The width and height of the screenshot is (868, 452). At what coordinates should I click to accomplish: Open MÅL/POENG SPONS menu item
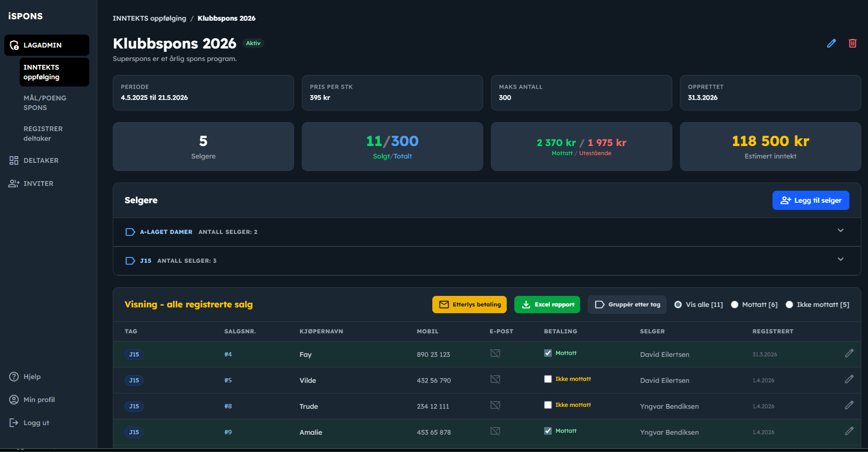(45, 103)
